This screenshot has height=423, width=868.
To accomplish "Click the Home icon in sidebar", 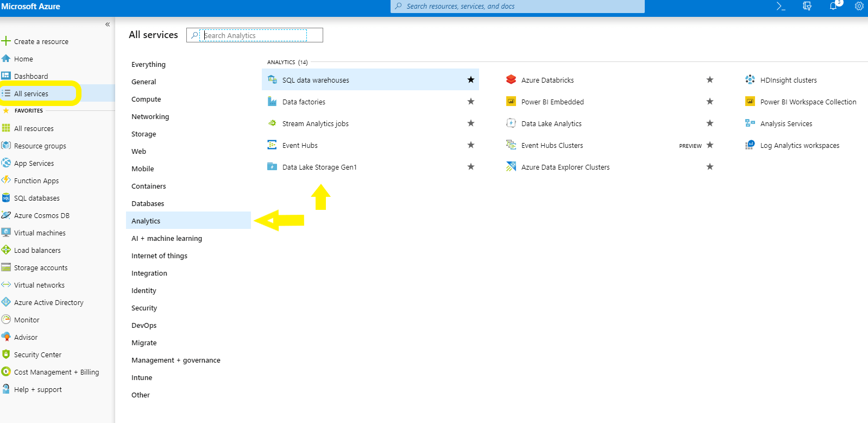I will 6,59.
